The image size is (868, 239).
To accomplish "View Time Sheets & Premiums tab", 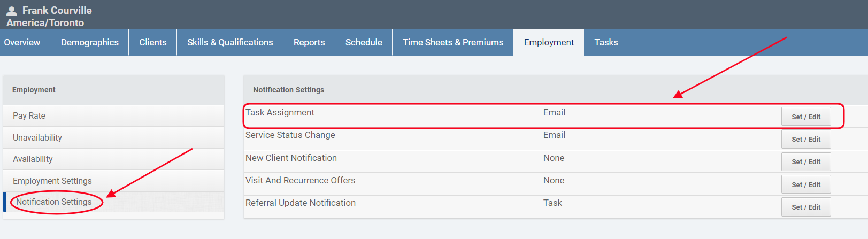I will point(452,42).
